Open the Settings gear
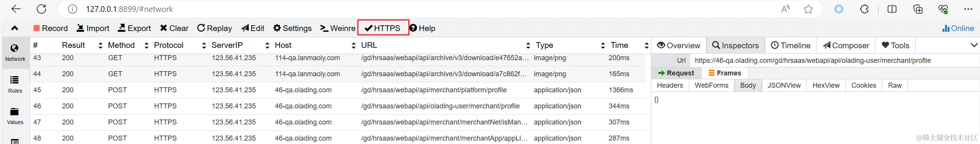The height and width of the screenshot is (144, 980). point(292,28)
